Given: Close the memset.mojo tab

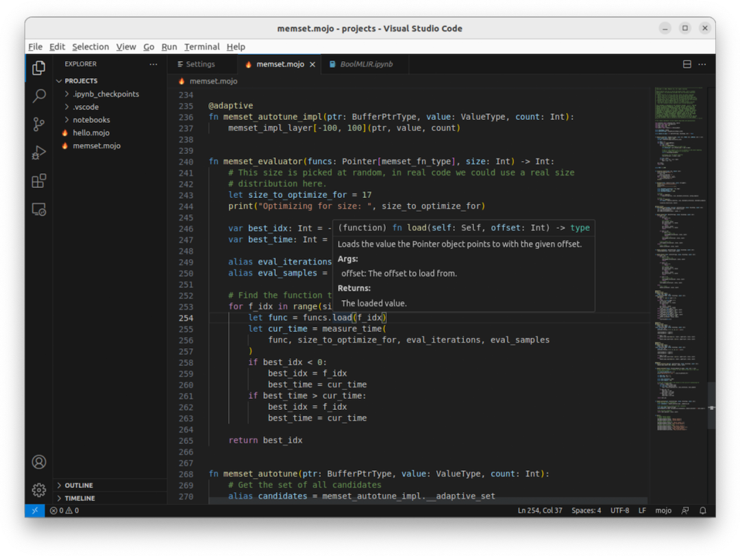Looking at the screenshot, I should (312, 64).
